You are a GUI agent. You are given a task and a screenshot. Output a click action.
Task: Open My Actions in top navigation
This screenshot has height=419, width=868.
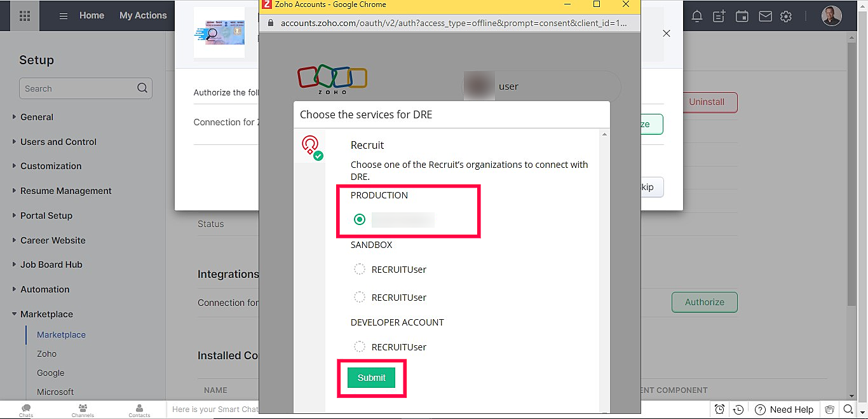[x=143, y=16]
